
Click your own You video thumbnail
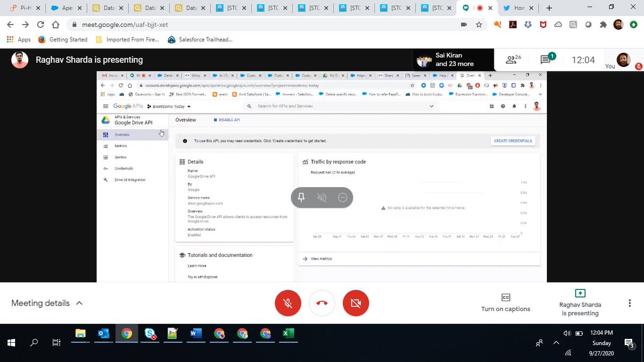623,60
